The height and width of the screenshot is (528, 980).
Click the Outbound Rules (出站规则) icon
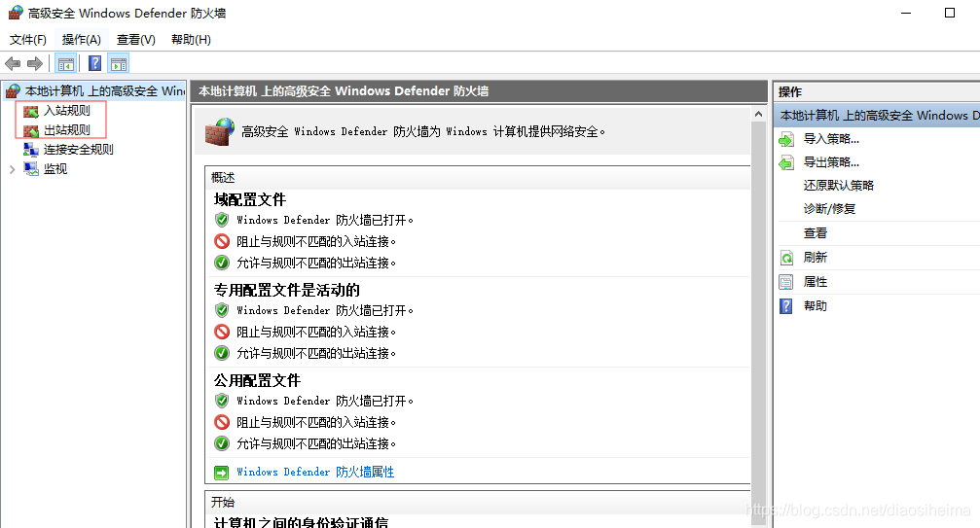tap(31, 131)
